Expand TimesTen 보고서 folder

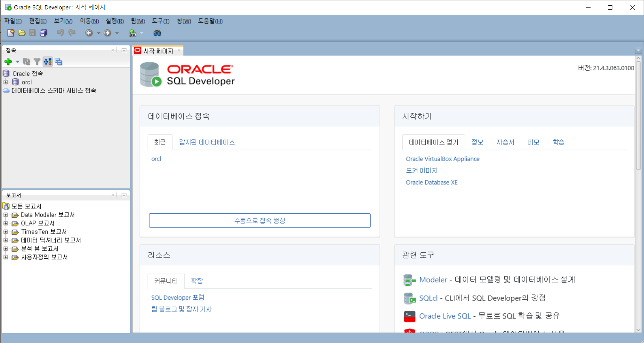point(6,232)
